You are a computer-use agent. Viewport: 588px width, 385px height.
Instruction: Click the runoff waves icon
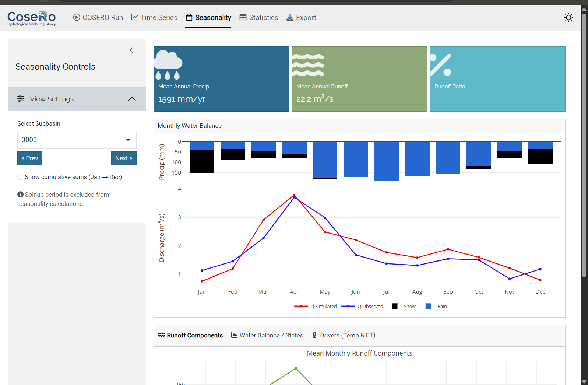[x=308, y=65]
